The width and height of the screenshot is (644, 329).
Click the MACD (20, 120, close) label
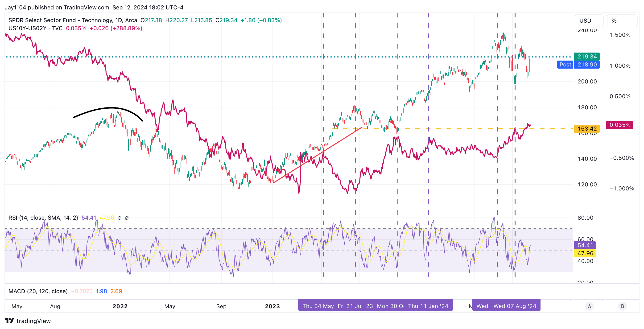point(38,291)
